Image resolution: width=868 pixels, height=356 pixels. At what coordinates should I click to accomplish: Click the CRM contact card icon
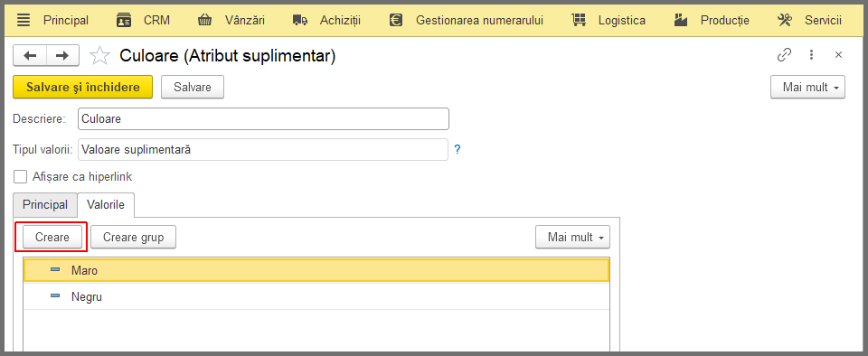point(124,21)
